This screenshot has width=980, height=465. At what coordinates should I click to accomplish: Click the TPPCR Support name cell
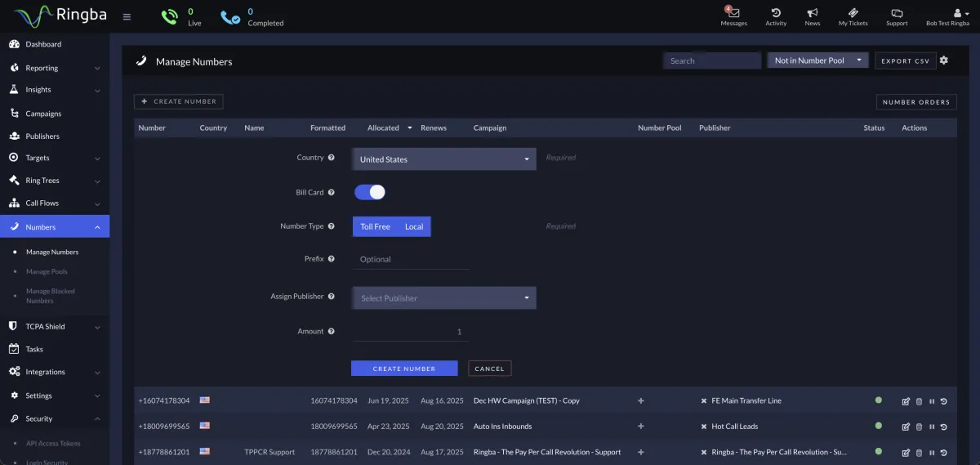[x=269, y=452]
